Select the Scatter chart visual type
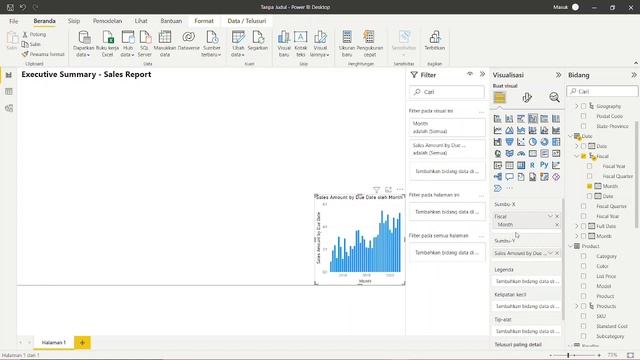The image size is (640, 360). point(521,142)
